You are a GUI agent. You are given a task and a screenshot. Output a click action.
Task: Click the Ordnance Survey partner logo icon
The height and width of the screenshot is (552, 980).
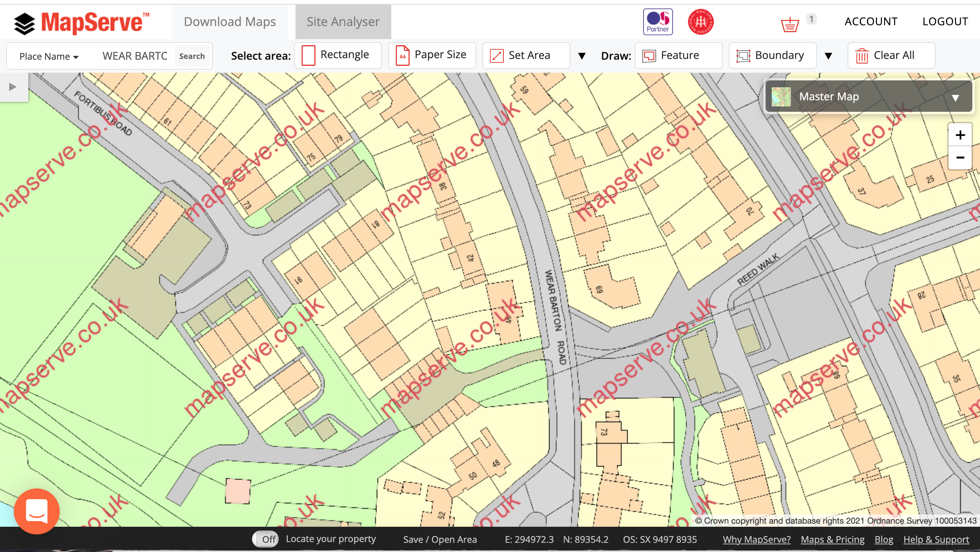click(x=658, y=21)
